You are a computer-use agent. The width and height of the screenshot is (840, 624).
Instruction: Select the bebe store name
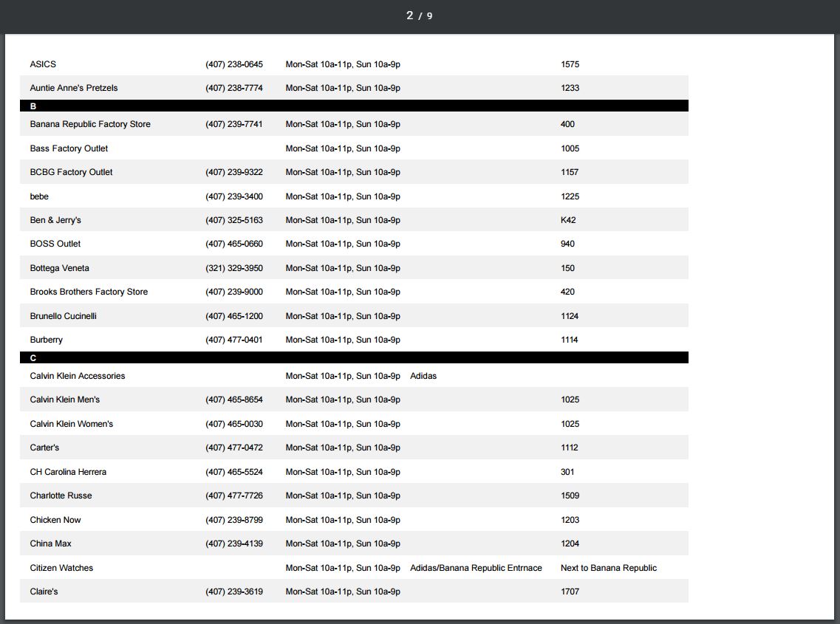point(39,196)
